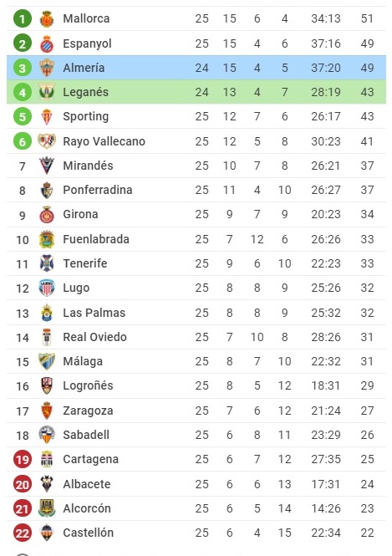Click the Fuenlabrada team badge
Screen dimensions: 392x556
[x=47, y=239]
